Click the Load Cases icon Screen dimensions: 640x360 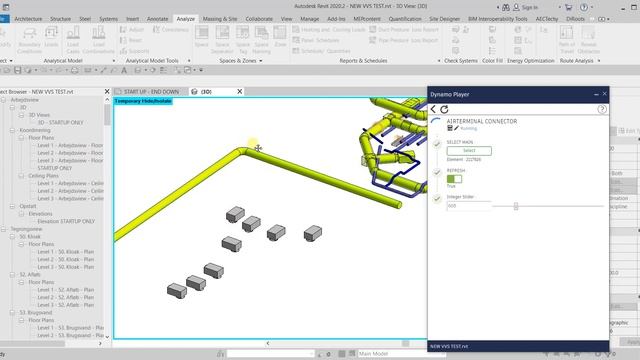pos(73,33)
